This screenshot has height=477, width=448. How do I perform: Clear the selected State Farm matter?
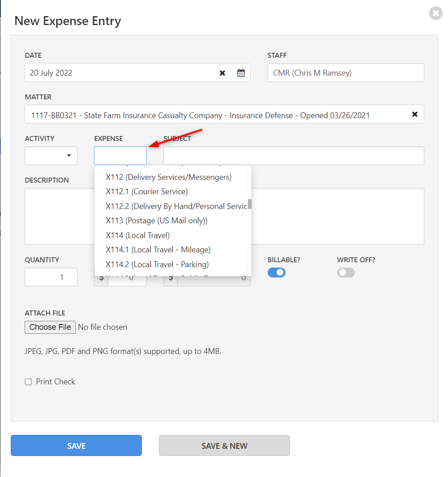(415, 114)
